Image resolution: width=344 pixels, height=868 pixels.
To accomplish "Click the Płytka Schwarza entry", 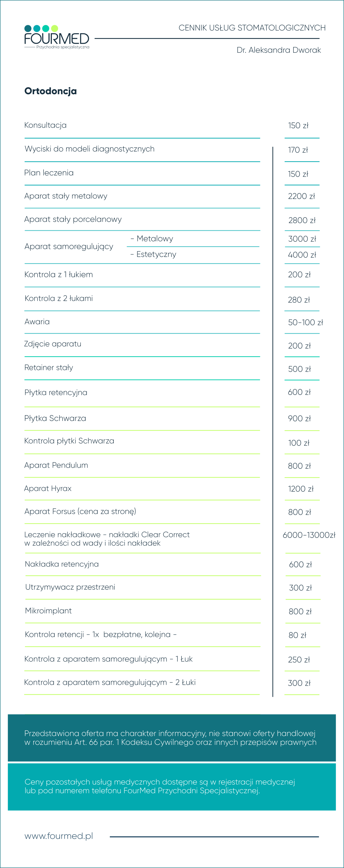I will click(x=55, y=418).
